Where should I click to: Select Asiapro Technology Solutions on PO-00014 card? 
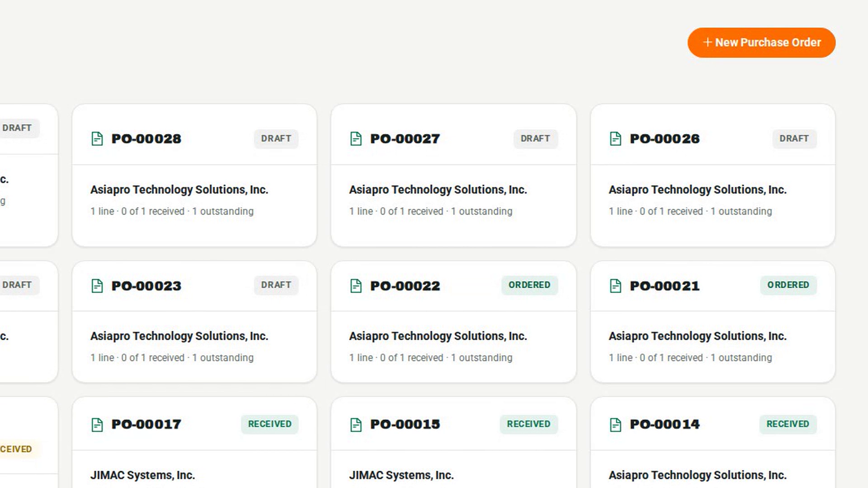coord(698,475)
